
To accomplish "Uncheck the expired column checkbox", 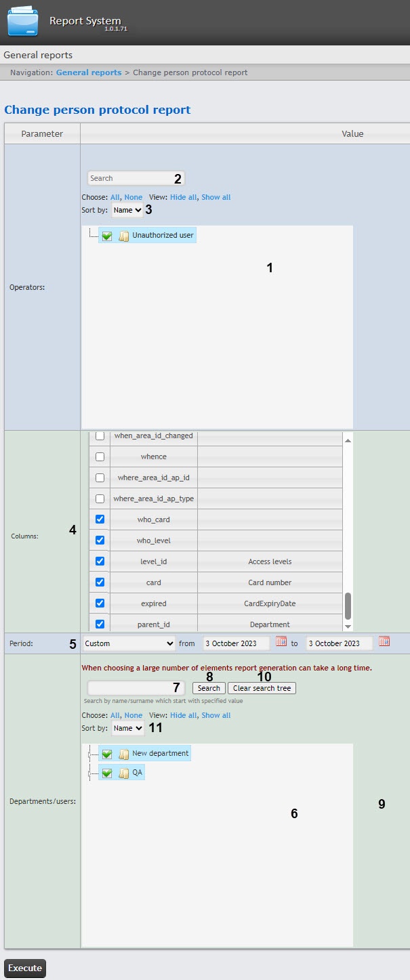I will coord(100,603).
